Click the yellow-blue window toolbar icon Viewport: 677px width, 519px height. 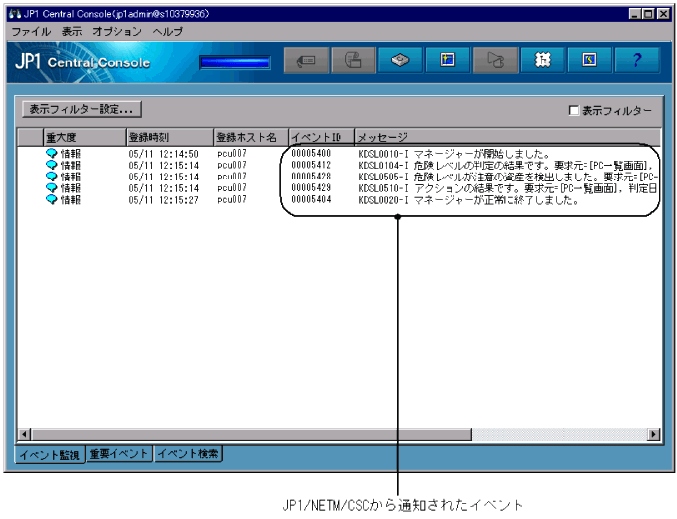pos(447,60)
